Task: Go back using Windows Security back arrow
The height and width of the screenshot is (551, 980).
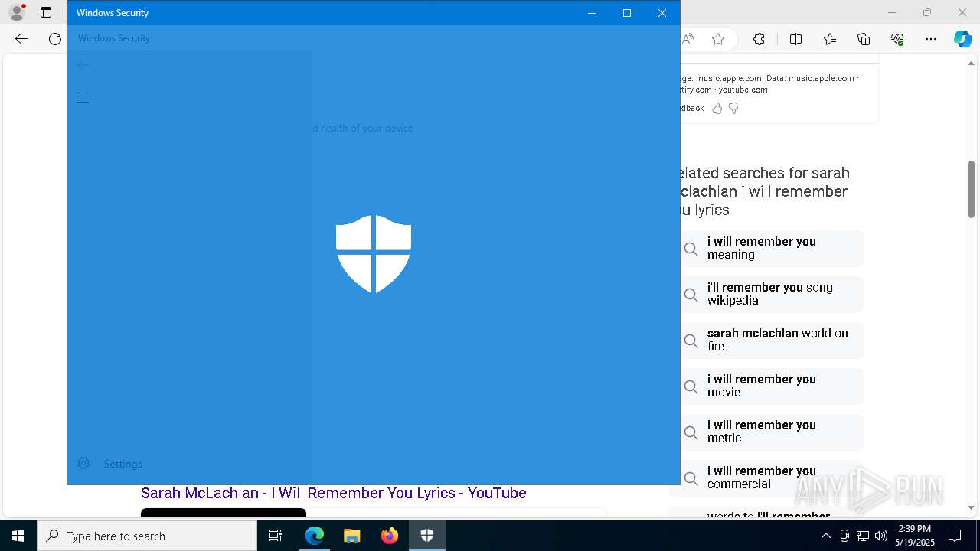Action: [83, 65]
